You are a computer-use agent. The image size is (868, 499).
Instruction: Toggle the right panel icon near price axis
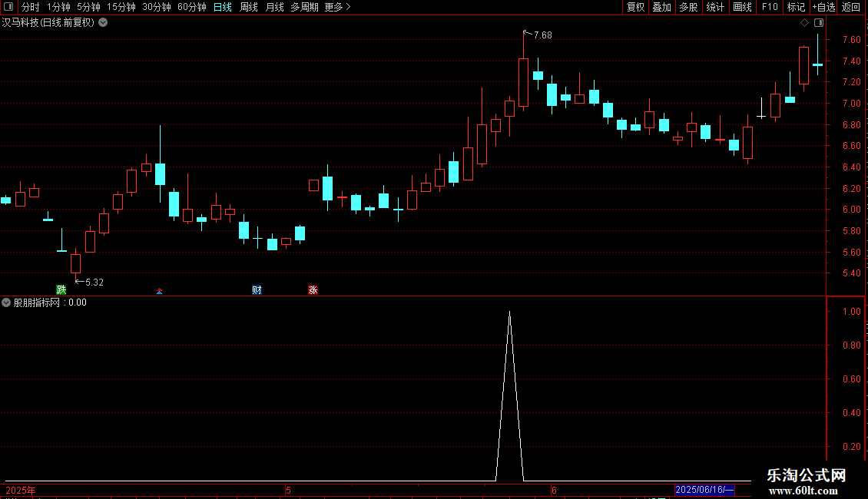(819, 23)
